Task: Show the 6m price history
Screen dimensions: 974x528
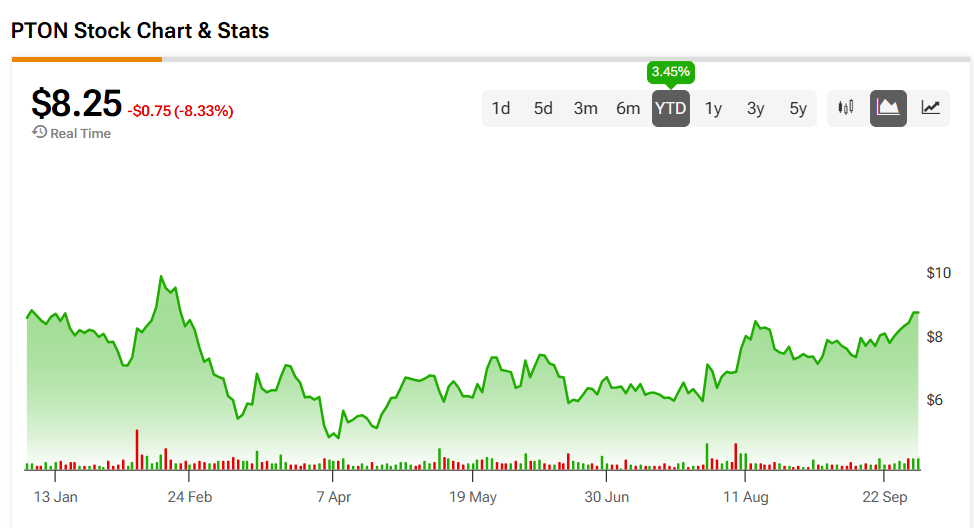Action: pos(628,108)
